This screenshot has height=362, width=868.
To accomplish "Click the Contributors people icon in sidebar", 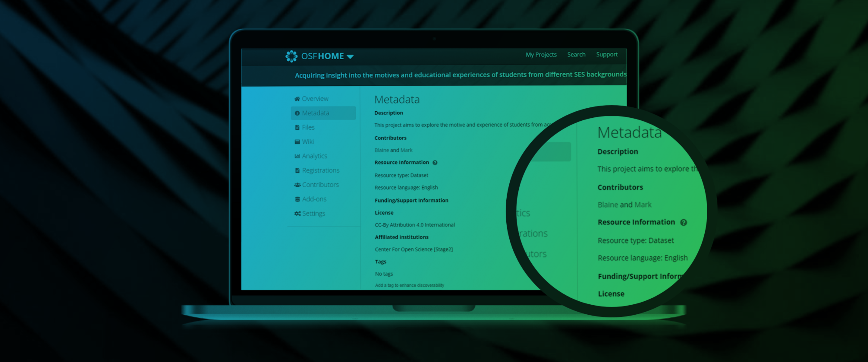I will coord(297,185).
